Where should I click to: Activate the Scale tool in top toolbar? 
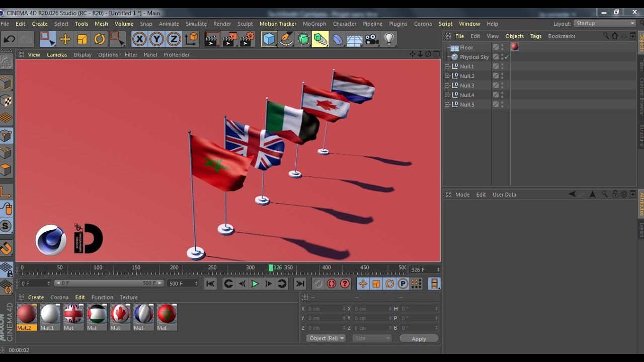[83, 39]
